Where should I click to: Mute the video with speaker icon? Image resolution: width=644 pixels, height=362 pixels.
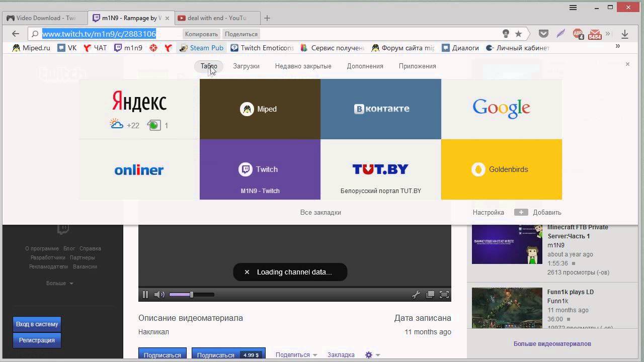[159, 295]
